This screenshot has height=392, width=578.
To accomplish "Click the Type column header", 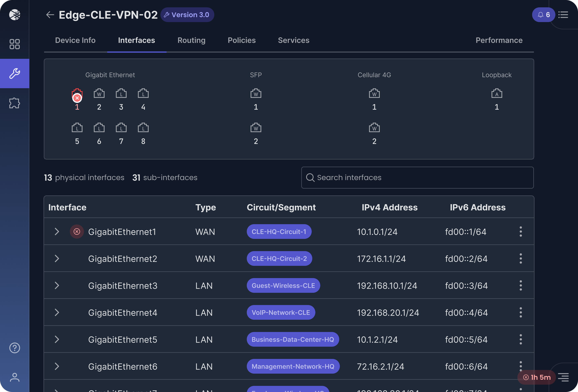I will (x=206, y=208).
